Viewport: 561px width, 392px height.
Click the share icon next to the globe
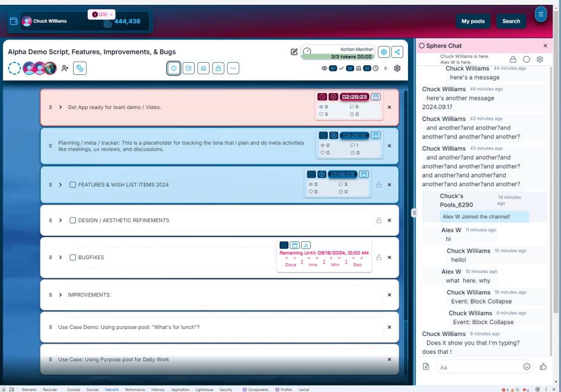(x=397, y=52)
